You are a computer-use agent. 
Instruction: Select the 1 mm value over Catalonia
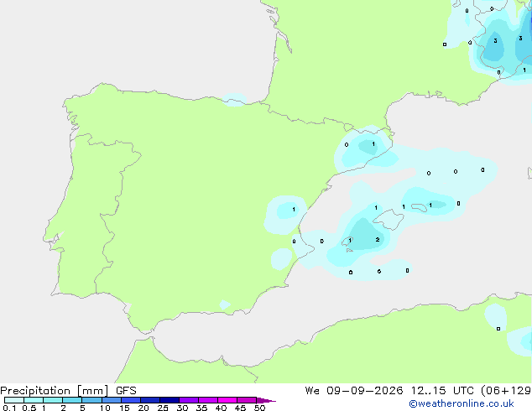click(373, 144)
